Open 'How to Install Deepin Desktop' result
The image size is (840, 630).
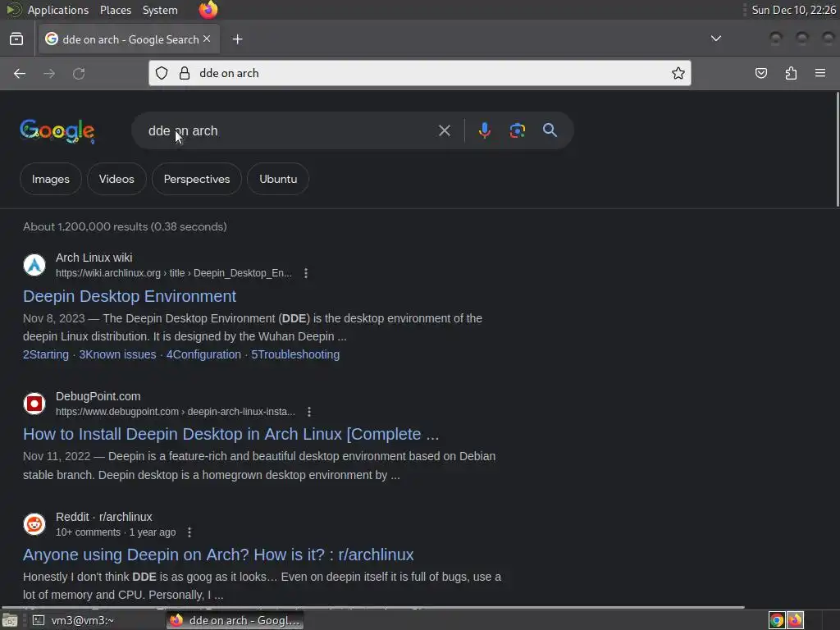[x=231, y=434]
